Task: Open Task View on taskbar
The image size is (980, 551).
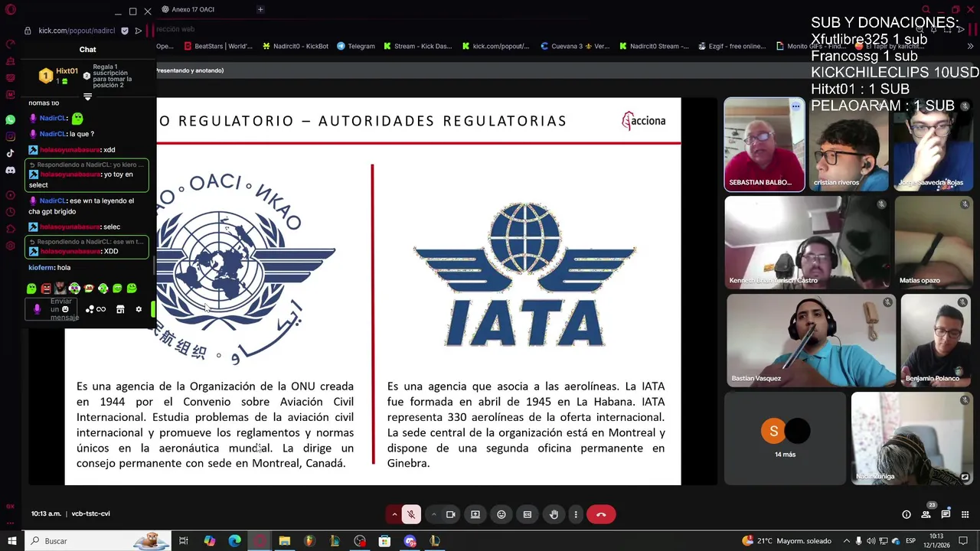Action: (184, 541)
